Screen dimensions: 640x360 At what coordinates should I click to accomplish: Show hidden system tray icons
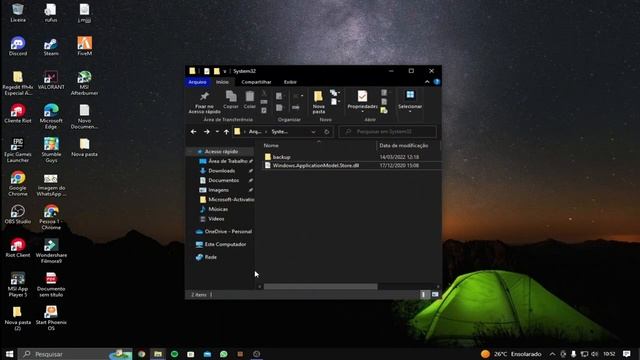pyautogui.click(x=552, y=354)
